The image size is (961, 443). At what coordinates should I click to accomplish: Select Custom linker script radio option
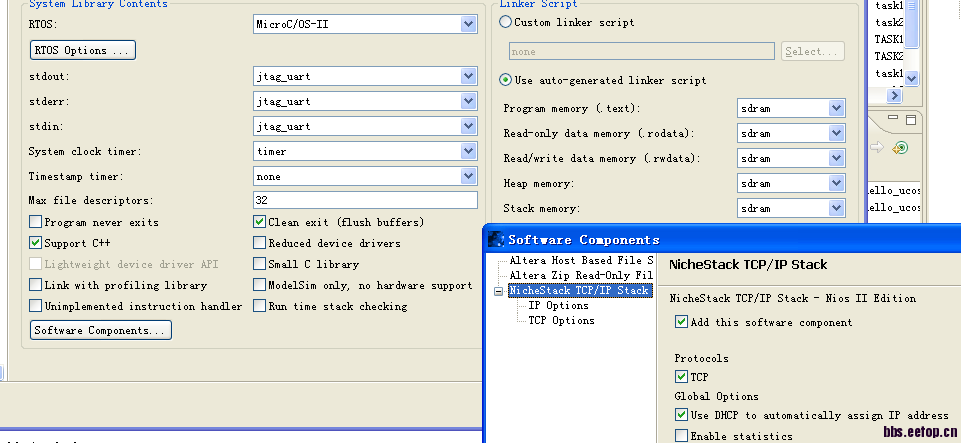point(506,22)
